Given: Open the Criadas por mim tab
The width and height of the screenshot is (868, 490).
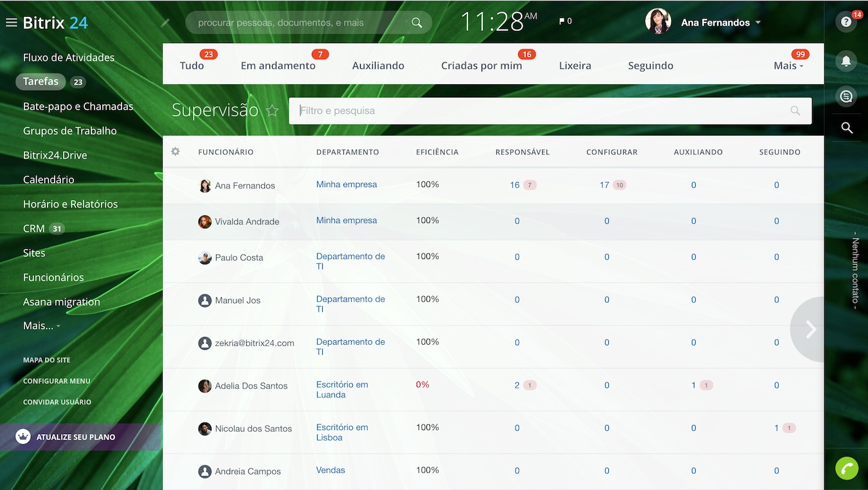Looking at the screenshot, I should click(481, 66).
